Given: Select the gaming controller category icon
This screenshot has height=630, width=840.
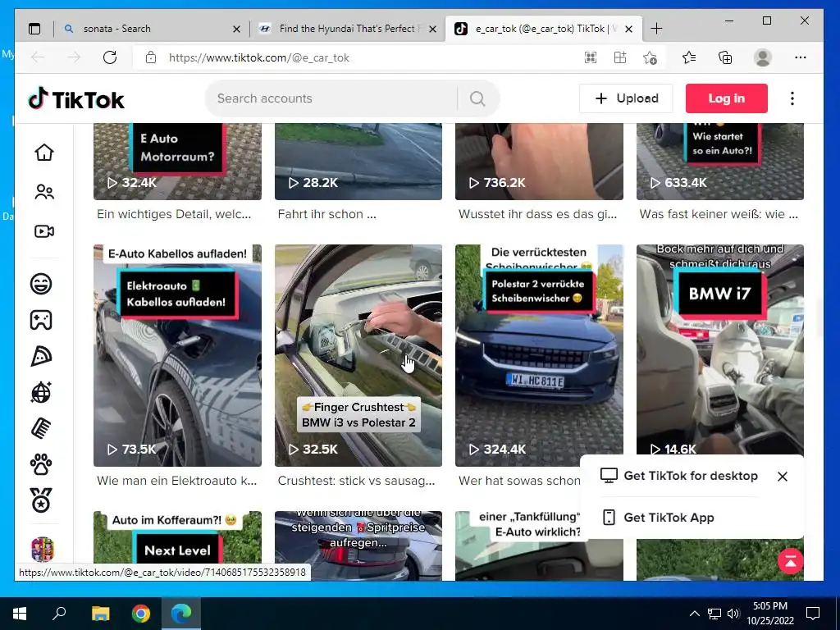Looking at the screenshot, I should click(x=41, y=320).
